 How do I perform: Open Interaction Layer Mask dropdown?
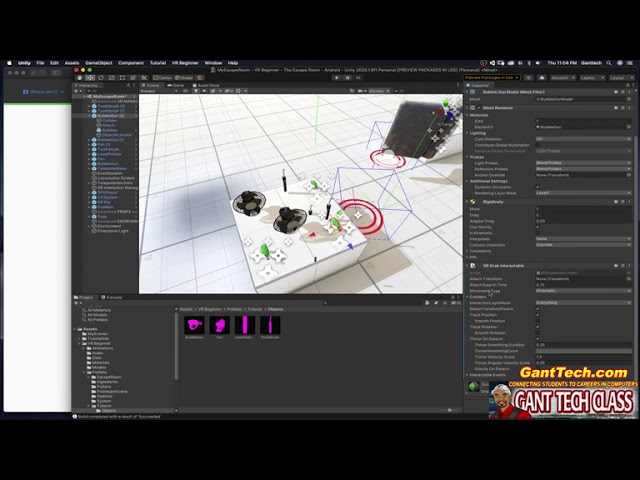point(583,303)
